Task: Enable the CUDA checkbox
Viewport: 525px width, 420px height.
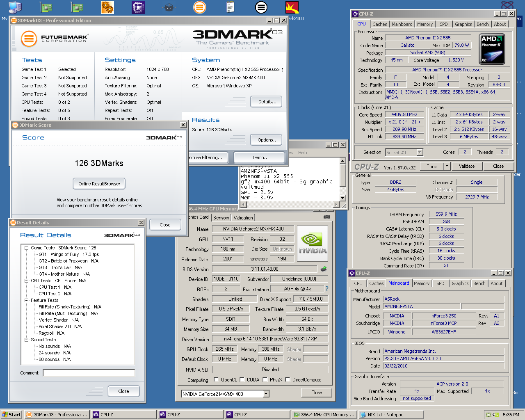Action: [242, 380]
